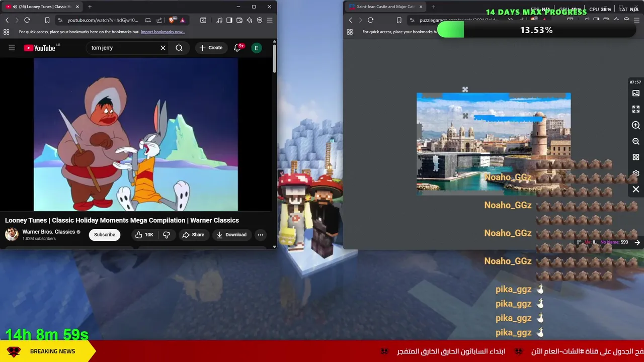
Task: Go to the YouTube home logo
Action: click(x=40, y=48)
